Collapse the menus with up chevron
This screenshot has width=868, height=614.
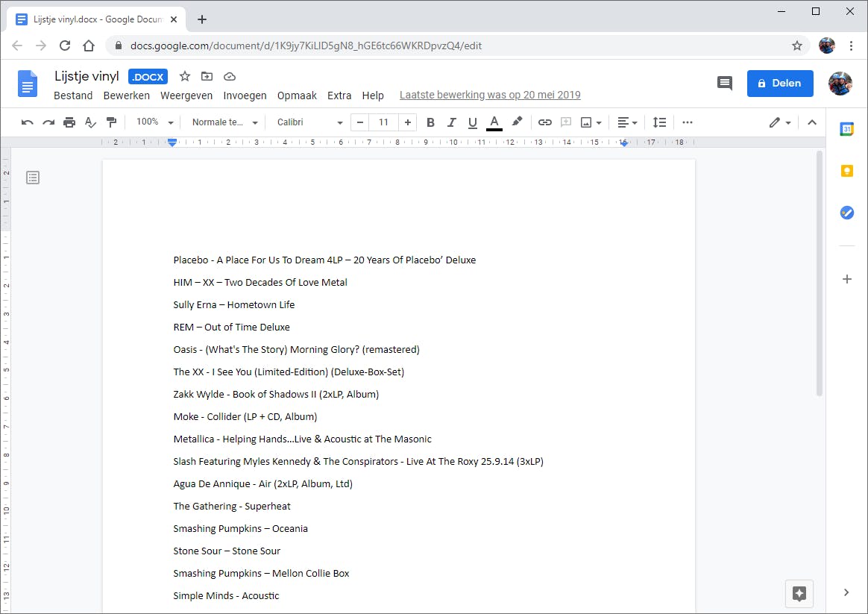(x=811, y=122)
